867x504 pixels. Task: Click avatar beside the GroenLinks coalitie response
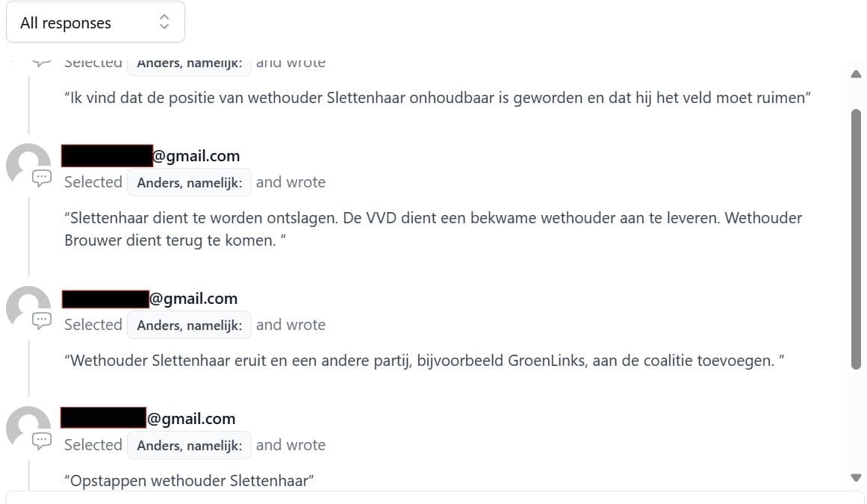26,306
